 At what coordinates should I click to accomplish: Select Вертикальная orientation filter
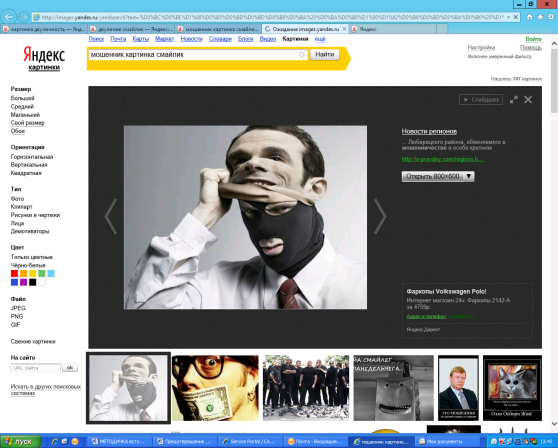(29, 165)
